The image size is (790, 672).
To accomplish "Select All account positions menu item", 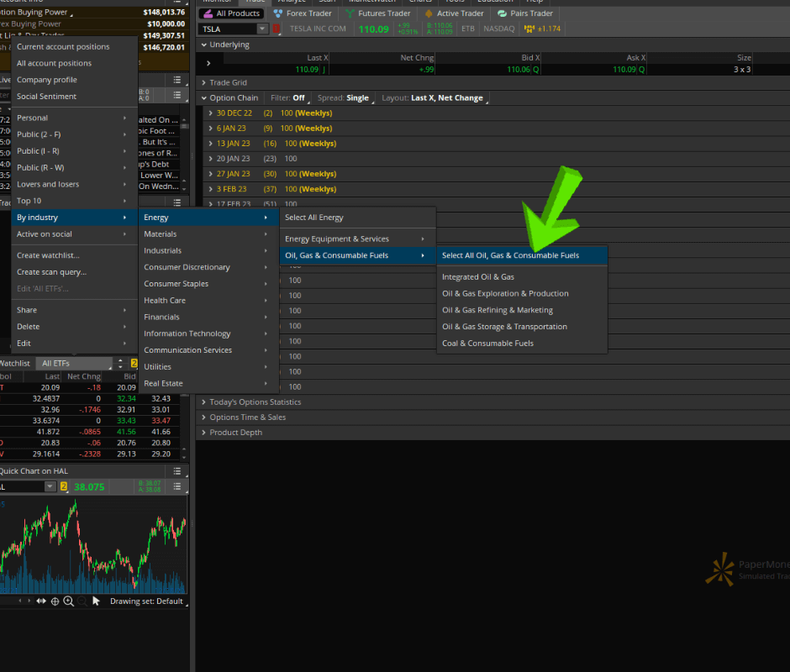I will coord(75,63).
